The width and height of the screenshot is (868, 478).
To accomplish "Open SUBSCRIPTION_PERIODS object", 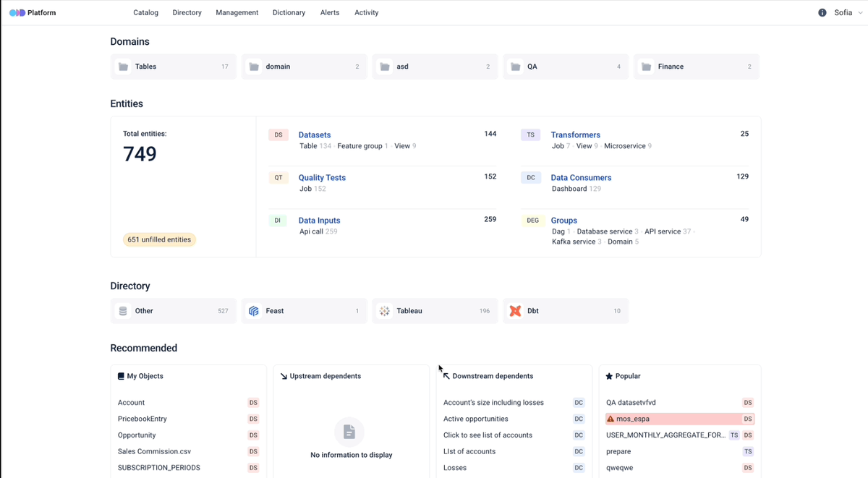I will [159, 468].
